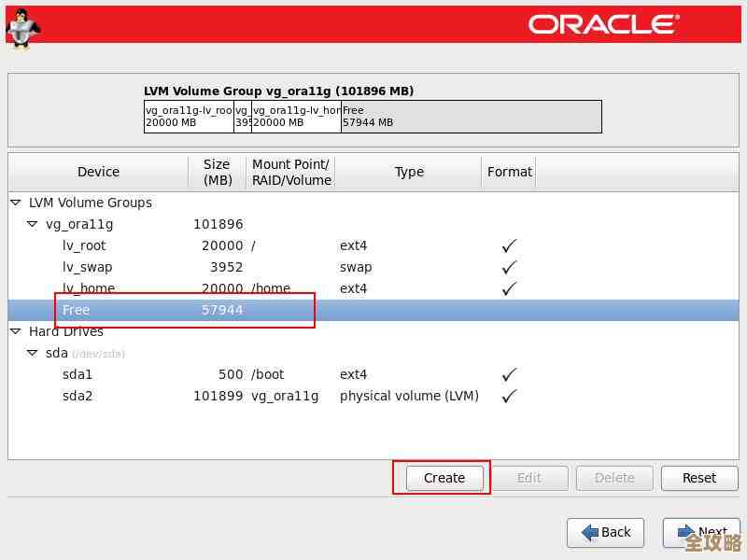Click the Back arrow icon

point(589,532)
